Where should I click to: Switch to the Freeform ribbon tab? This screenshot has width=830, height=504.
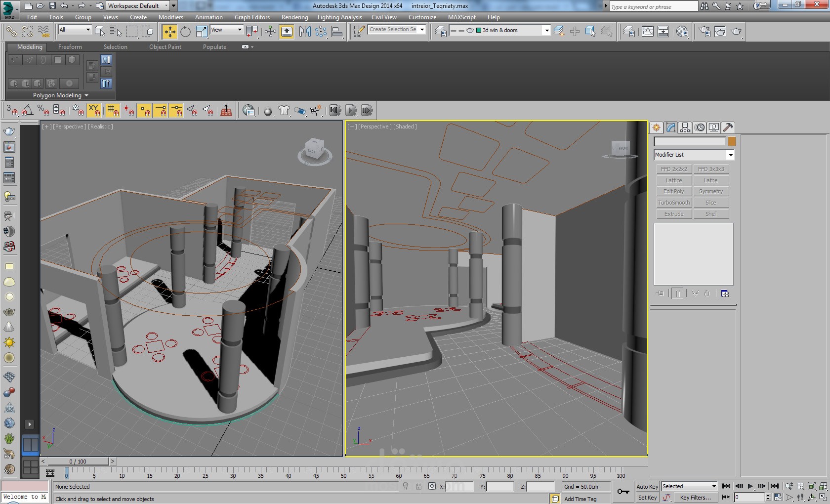(x=70, y=47)
